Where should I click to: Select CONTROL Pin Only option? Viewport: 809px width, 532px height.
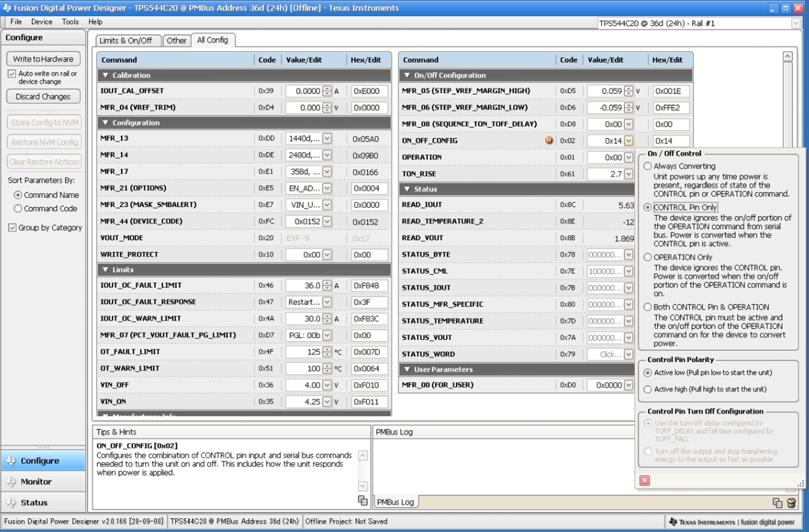click(x=648, y=207)
